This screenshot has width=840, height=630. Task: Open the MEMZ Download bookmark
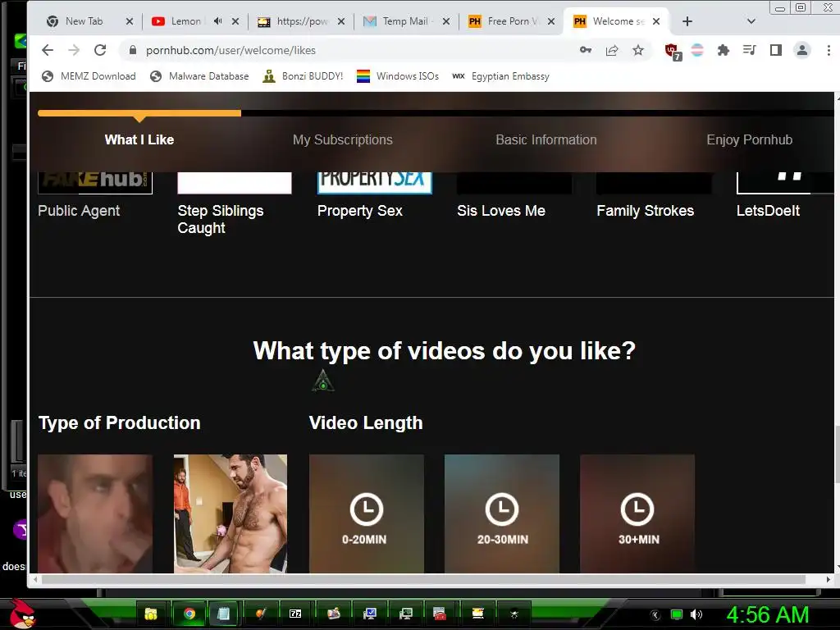click(x=89, y=76)
